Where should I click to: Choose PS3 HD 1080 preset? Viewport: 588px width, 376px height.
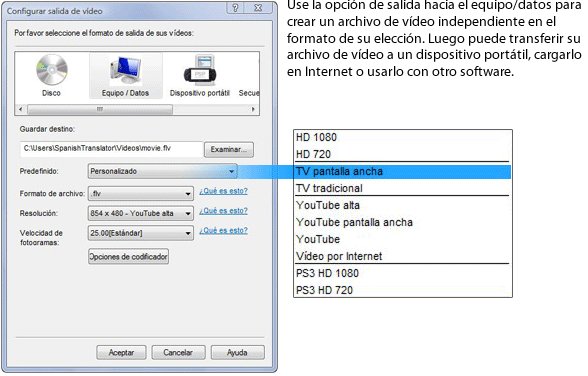[402, 273]
